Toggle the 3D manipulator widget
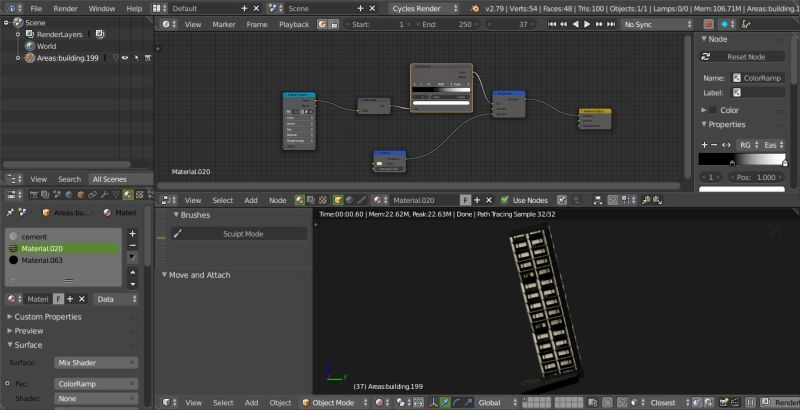This screenshot has width=800, height=410. coord(433,403)
